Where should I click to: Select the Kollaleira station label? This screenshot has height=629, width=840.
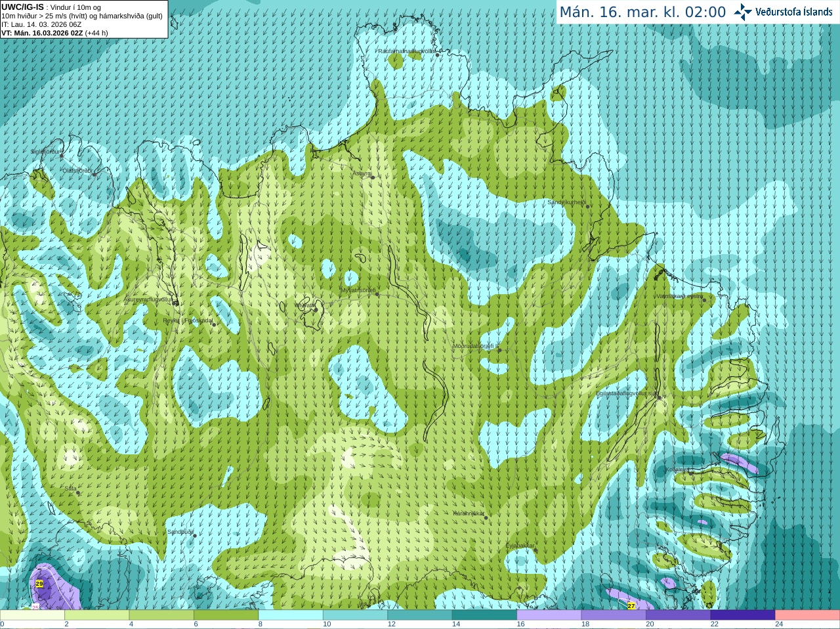677,469
